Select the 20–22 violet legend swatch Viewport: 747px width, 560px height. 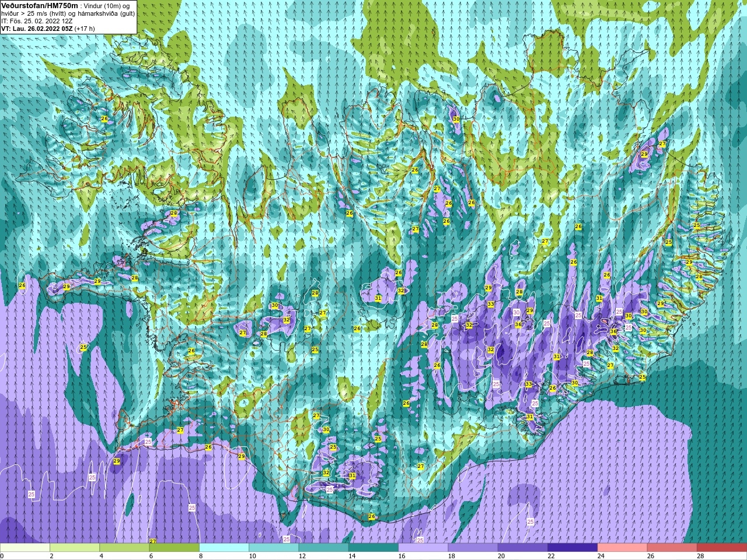522,548
